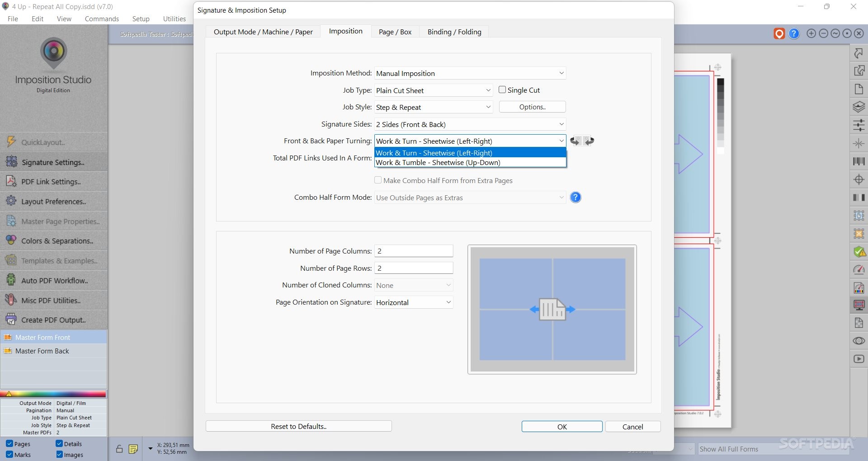This screenshot has width=868, height=461.
Task: Open the Commands menu
Action: [102, 19]
